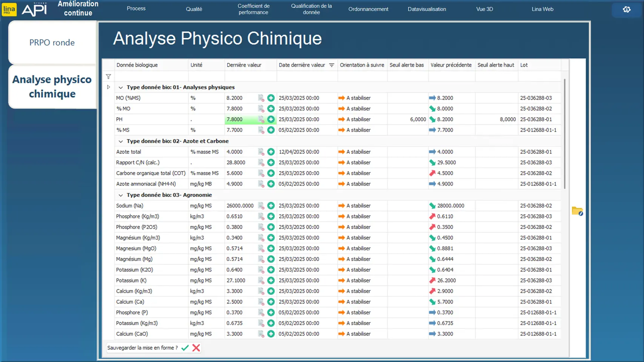
Task: Click the document icon in Azote total row
Action: click(x=261, y=152)
